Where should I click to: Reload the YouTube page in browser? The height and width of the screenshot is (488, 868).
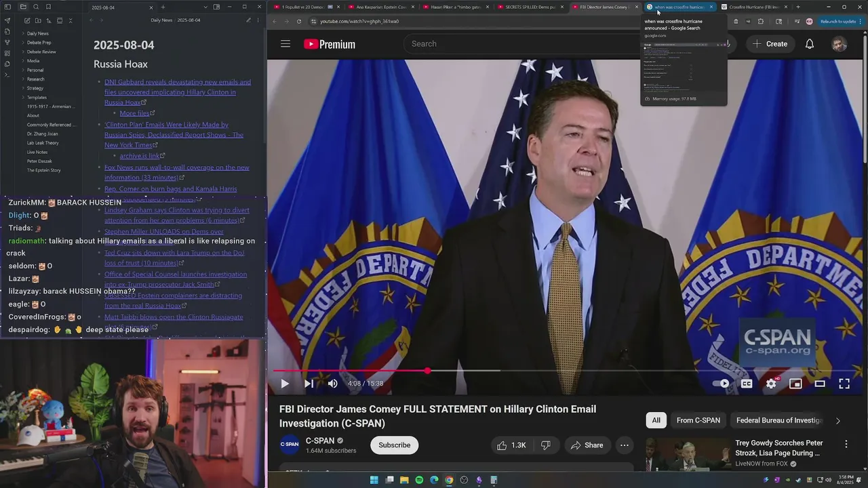click(299, 21)
